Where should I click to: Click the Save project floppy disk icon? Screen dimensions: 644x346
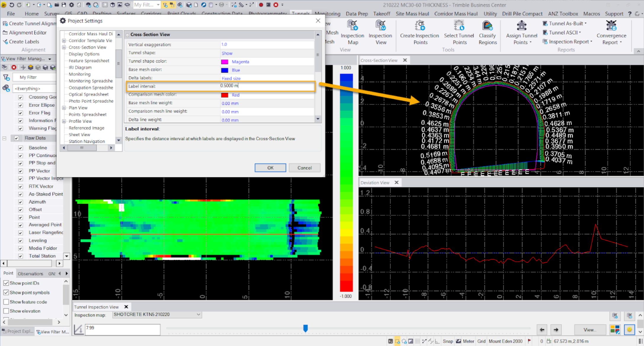64,5
